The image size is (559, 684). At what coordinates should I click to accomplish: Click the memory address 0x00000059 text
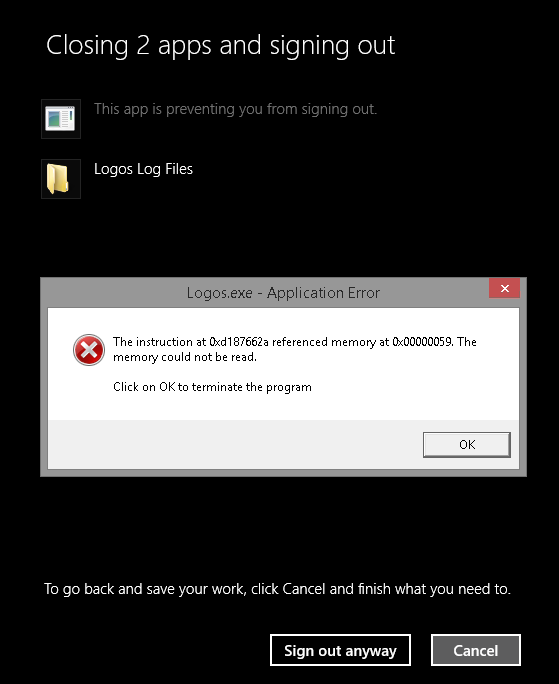click(x=423, y=342)
